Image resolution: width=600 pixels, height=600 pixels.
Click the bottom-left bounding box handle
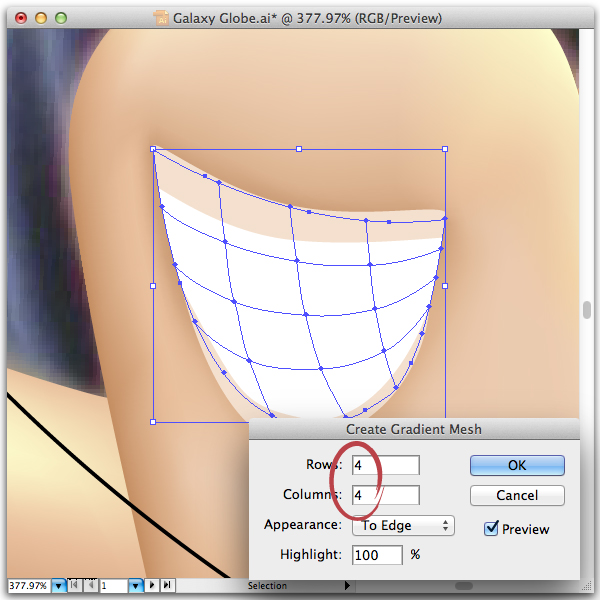pyautogui.click(x=153, y=422)
